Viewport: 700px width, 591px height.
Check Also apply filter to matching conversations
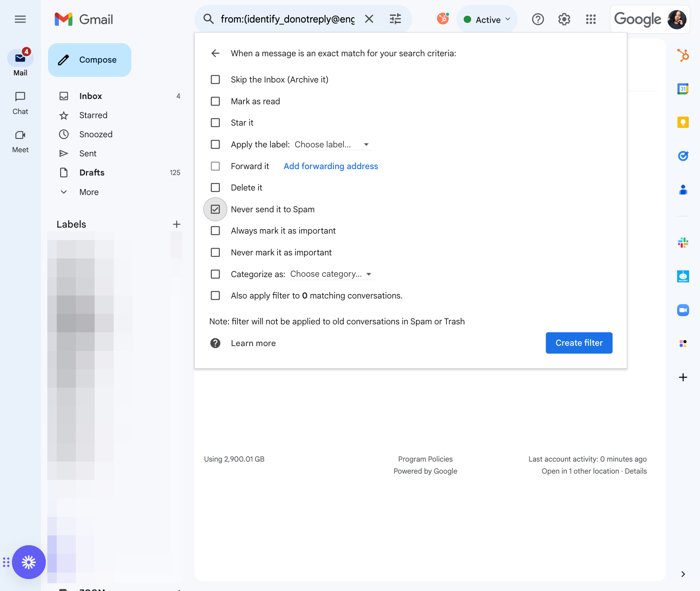215,295
